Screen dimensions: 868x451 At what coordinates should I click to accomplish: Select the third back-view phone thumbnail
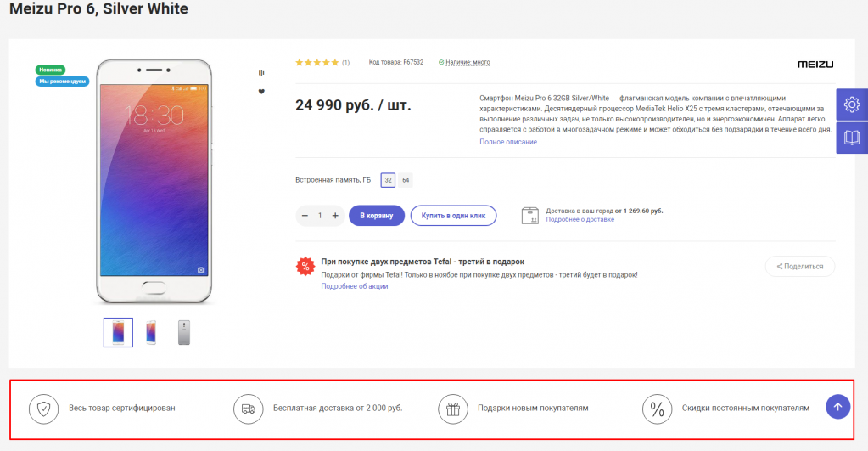point(184,332)
